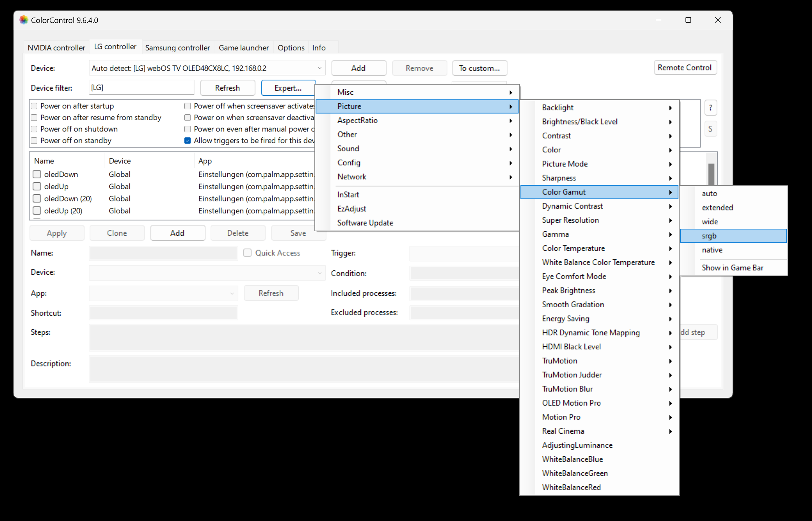Click the ColorControl app icon in title bar
812x521 pixels.
click(24, 20)
